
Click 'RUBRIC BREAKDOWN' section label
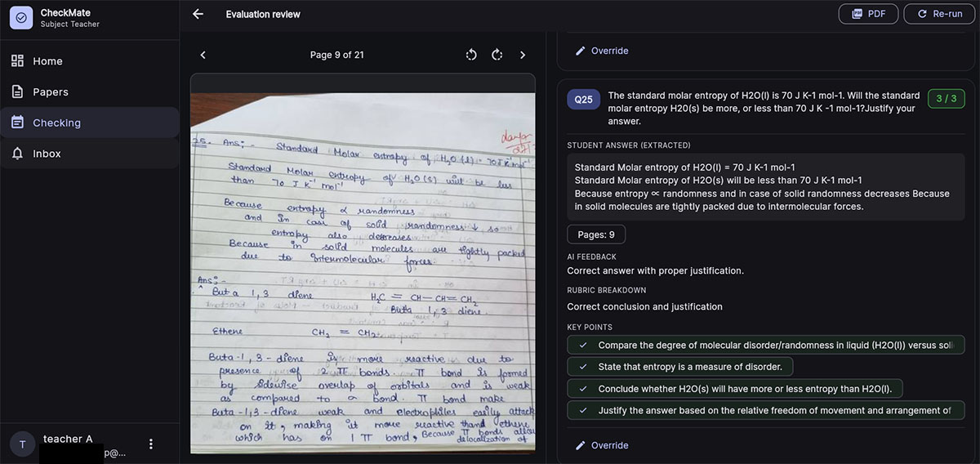[x=607, y=290]
